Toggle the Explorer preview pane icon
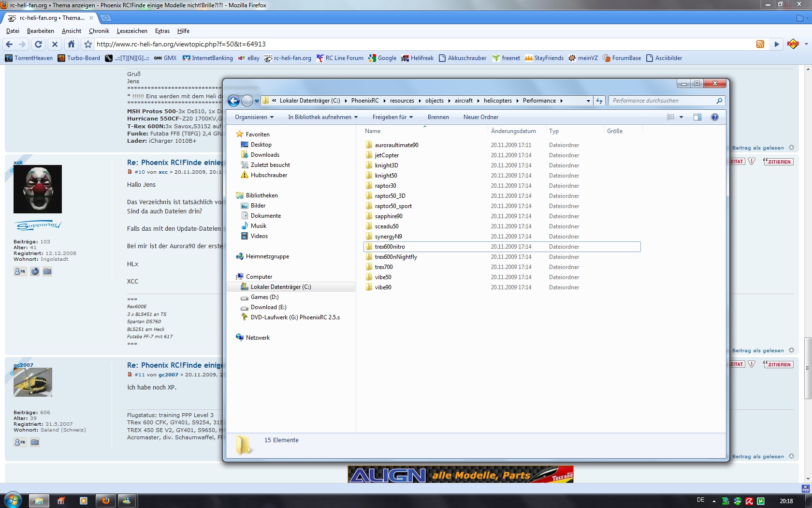 [697, 117]
